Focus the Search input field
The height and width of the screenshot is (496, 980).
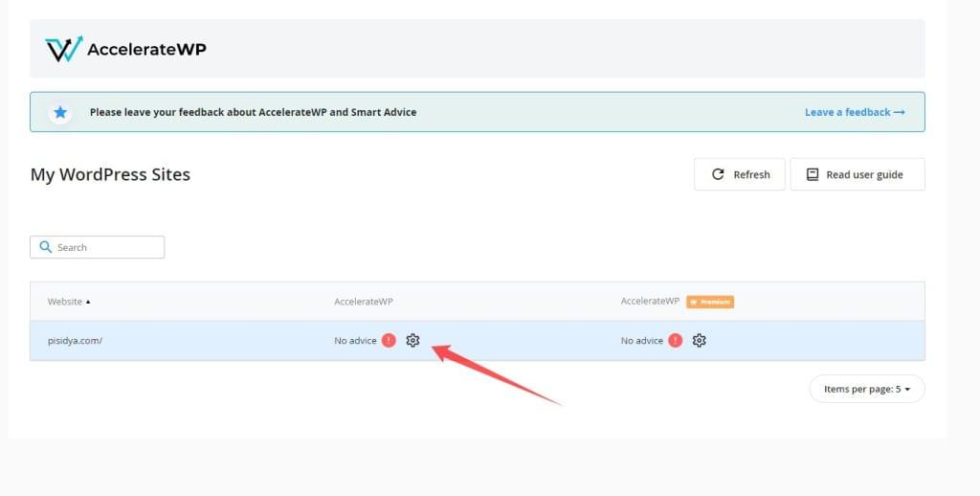[x=98, y=247]
